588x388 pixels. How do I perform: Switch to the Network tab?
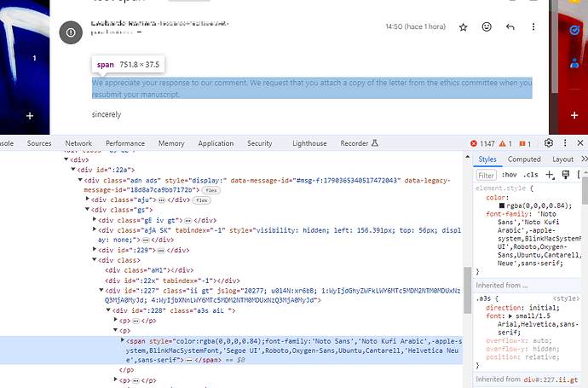pos(78,143)
